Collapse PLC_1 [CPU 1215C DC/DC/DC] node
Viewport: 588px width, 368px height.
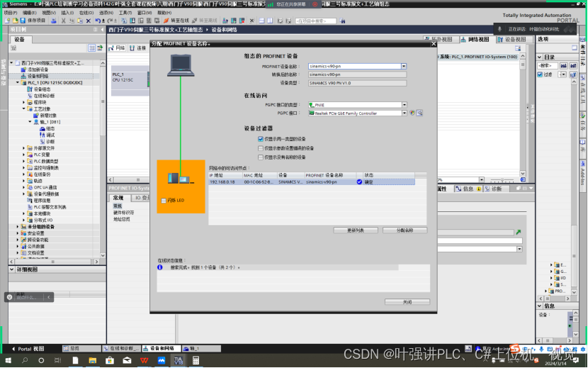(x=17, y=83)
